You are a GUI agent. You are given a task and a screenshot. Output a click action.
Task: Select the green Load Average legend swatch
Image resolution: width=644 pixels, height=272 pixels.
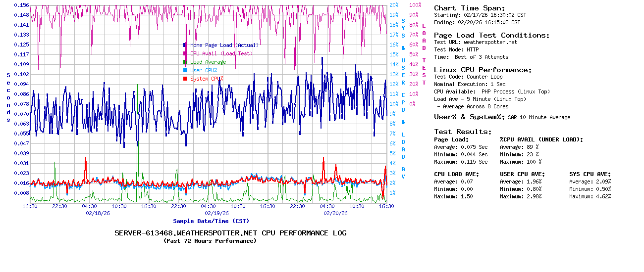(x=185, y=62)
